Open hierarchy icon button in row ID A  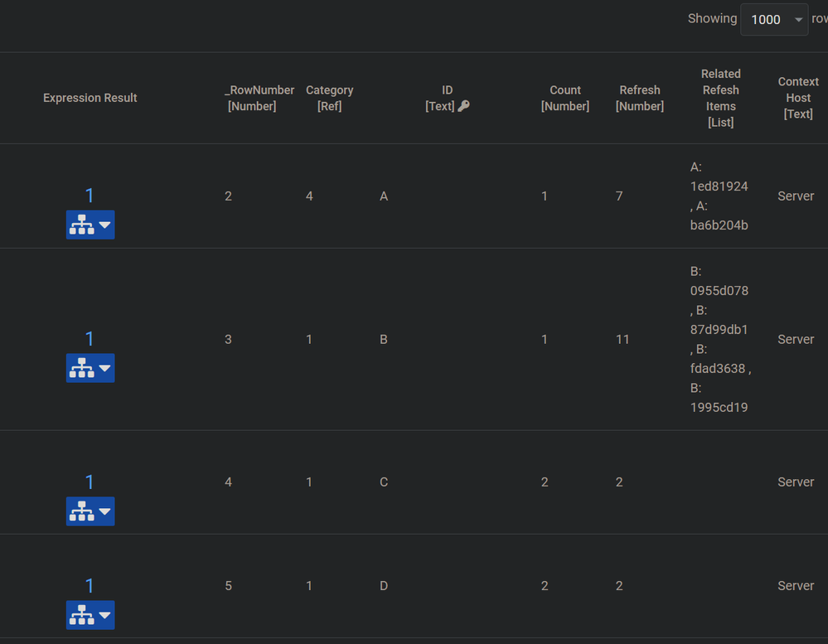[x=90, y=225]
